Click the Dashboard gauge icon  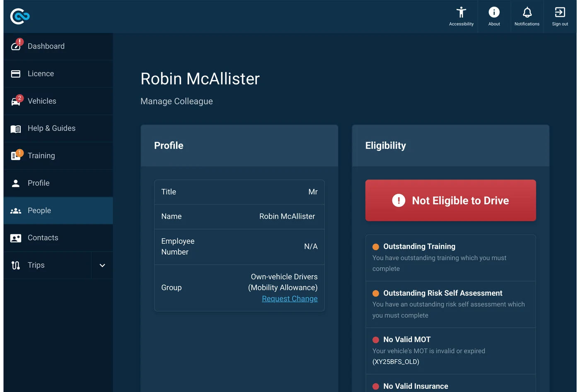(16, 46)
